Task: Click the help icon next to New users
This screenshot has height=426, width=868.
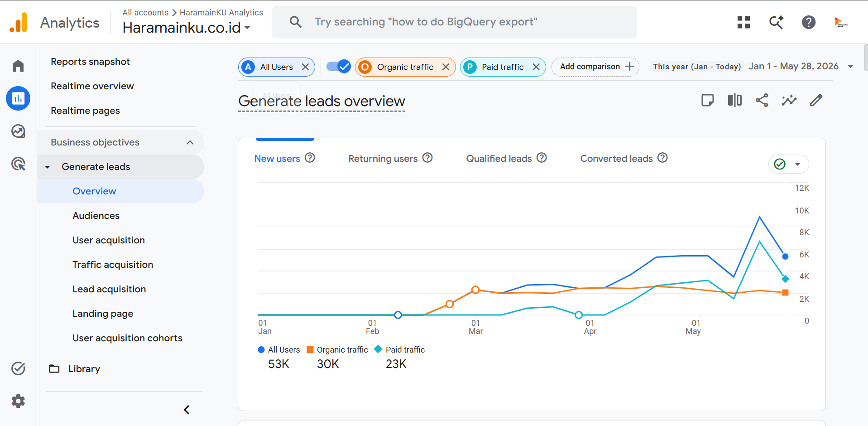Action: pyautogui.click(x=310, y=158)
